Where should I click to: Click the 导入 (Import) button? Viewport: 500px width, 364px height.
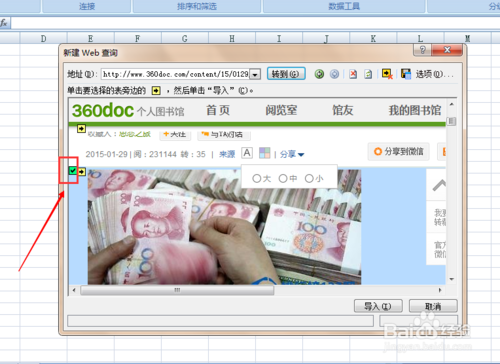tap(378, 306)
